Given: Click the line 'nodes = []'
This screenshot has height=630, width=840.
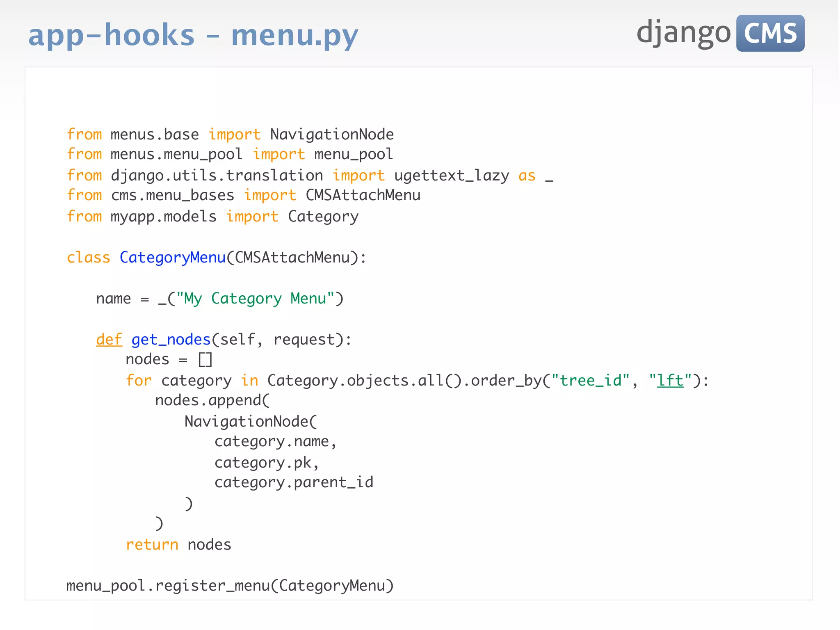Looking at the screenshot, I should [x=169, y=360].
